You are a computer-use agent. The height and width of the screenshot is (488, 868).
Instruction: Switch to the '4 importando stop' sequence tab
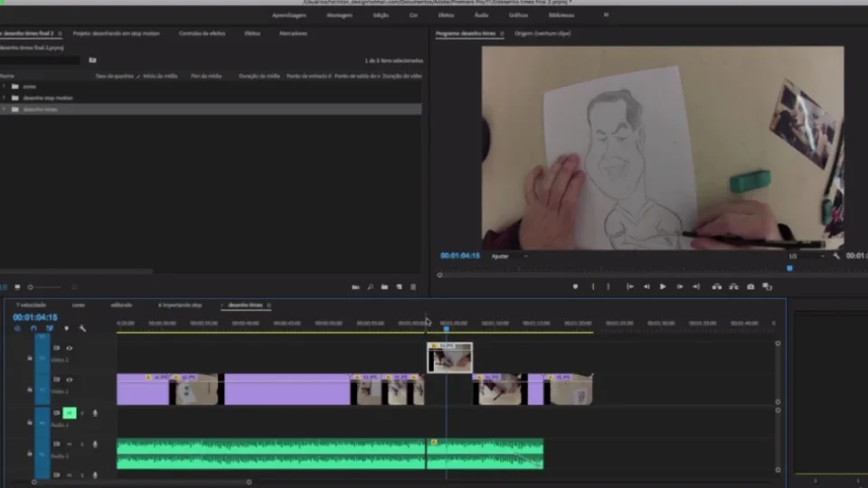click(180, 305)
